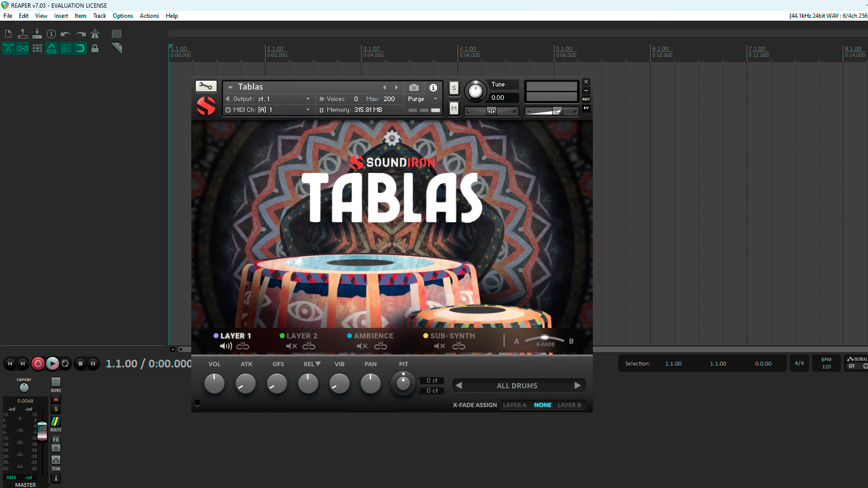
Task: Toggle auto-crossfade icon in toolbar
Action: [8, 48]
